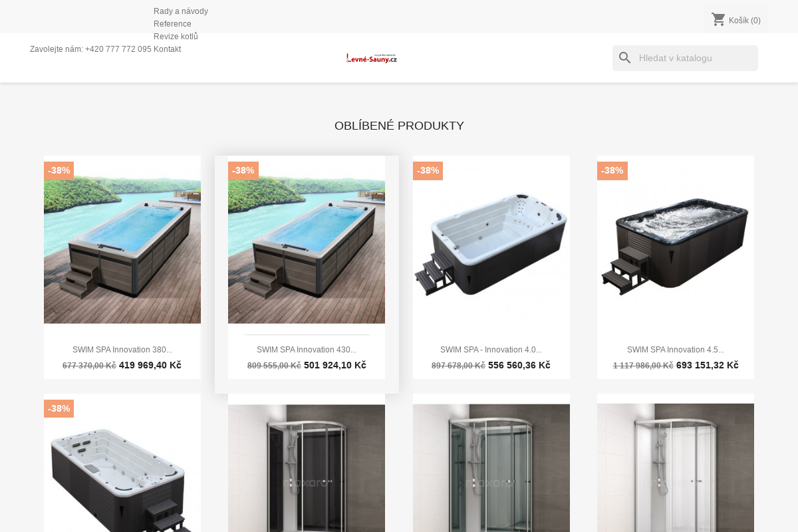Viewport: 798px width, 532px height.
Task: Open SWIM SPA Innovation 4.5 product title
Action: pyautogui.click(x=676, y=350)
